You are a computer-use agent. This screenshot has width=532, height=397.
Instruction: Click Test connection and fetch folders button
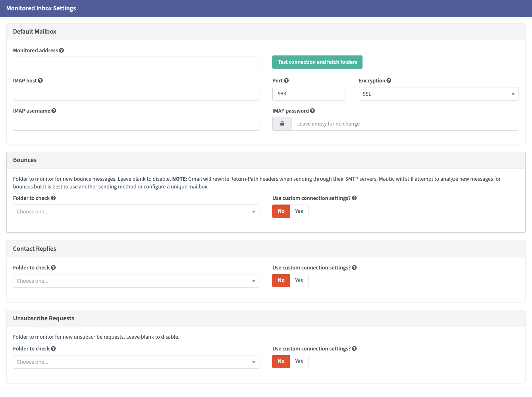317,62
